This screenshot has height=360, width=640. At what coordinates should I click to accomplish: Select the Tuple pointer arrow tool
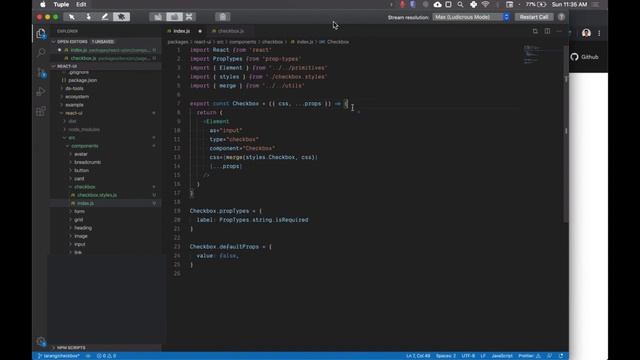[72, 17]
